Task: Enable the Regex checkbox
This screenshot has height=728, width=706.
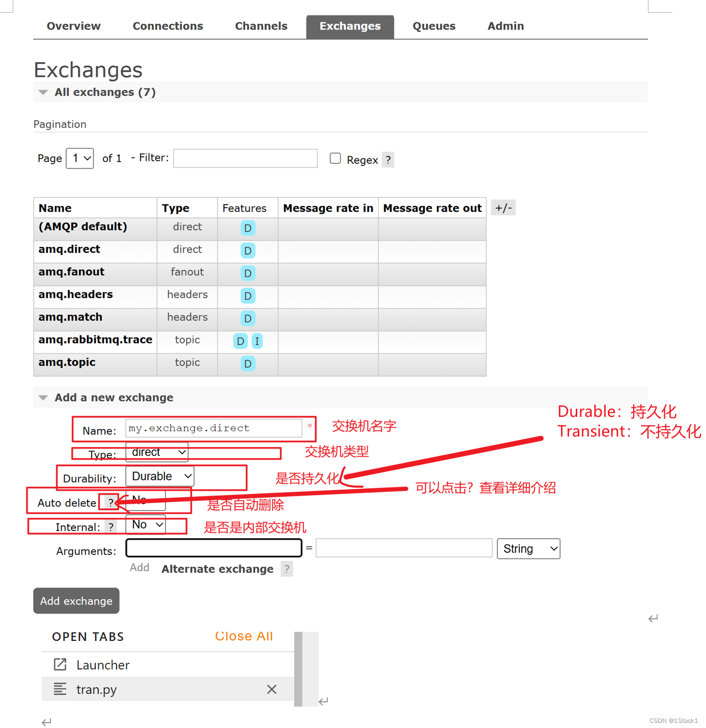Action: [335, 158]
